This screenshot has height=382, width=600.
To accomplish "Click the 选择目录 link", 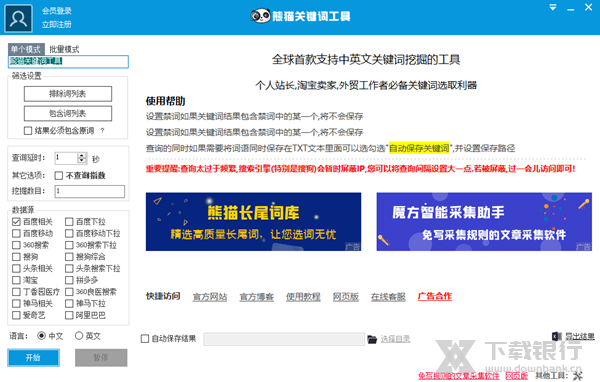I will point(395,339).
